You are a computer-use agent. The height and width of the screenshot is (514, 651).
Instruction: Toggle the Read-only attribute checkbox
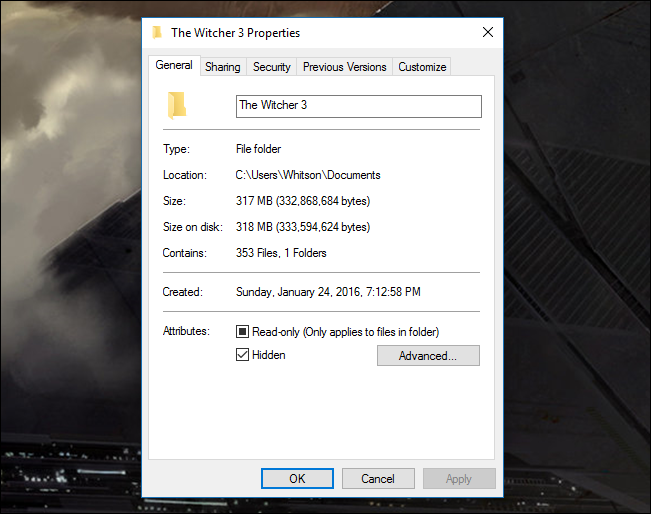point(242,331)
